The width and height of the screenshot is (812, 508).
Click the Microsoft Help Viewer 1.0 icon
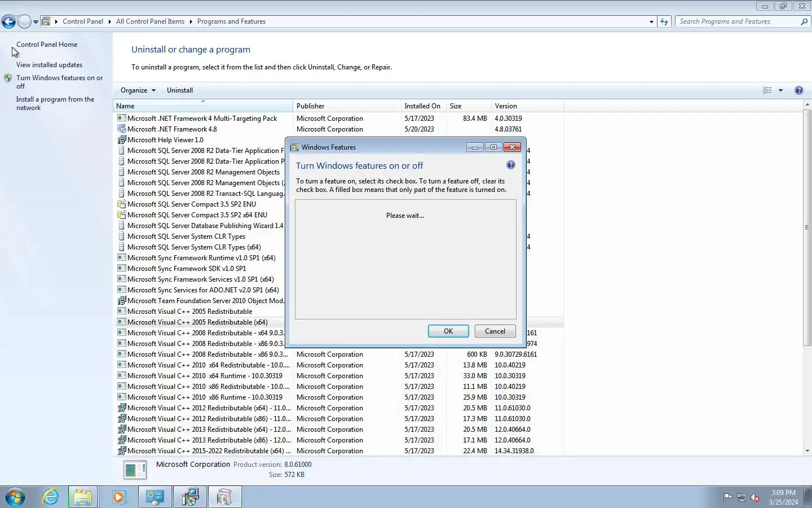click(x=121, y=140)
